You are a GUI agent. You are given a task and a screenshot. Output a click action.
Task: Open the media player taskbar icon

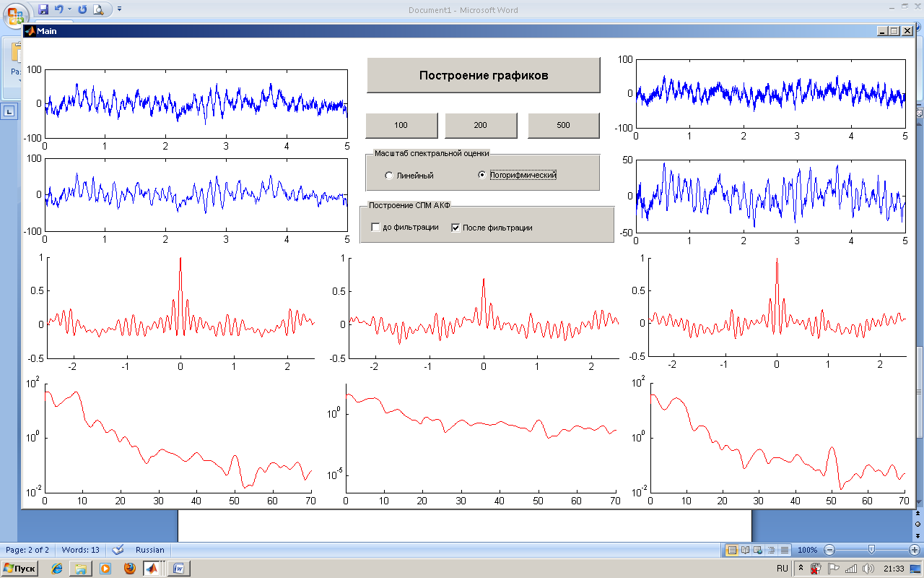pyautogui.click(x=105, y=569)
